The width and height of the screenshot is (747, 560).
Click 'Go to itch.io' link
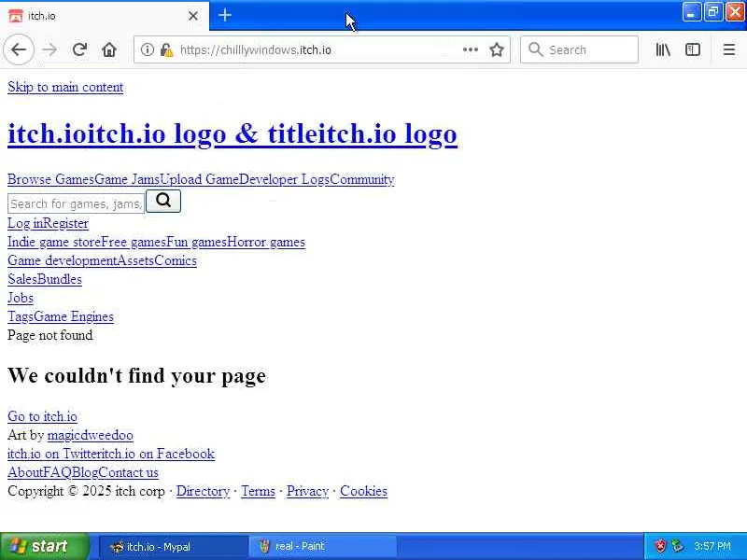point(42,416)
